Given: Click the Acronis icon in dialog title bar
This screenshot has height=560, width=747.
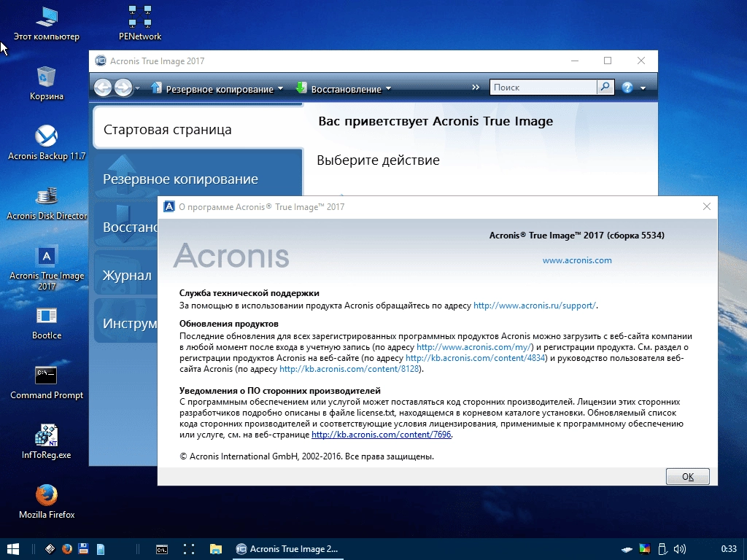Looking at the screenshot, I should [x=169, y=206].
